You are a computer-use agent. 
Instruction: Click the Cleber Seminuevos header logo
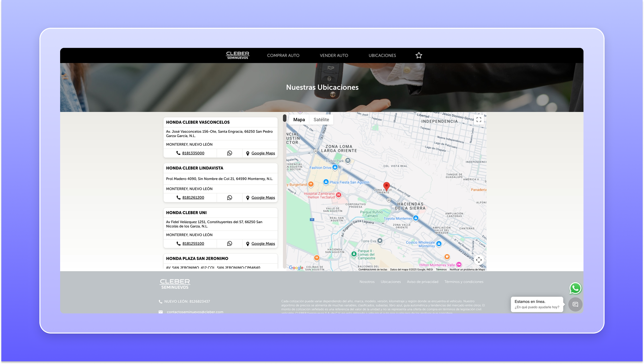coord(238,55)
